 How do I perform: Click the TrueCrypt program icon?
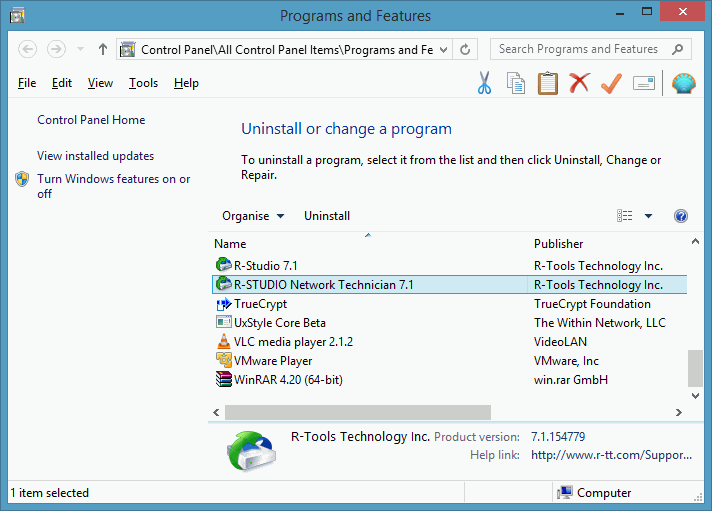[223, 303]
